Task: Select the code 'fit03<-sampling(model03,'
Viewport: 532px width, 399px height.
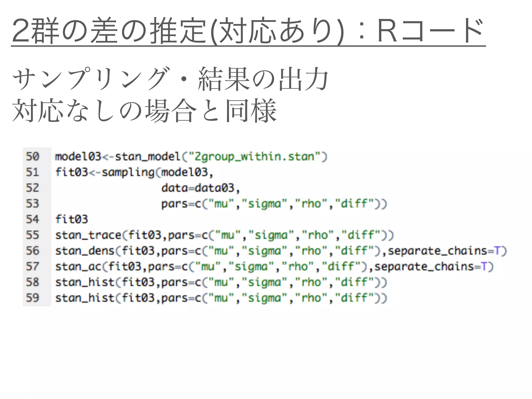Action: pos(134,172)
